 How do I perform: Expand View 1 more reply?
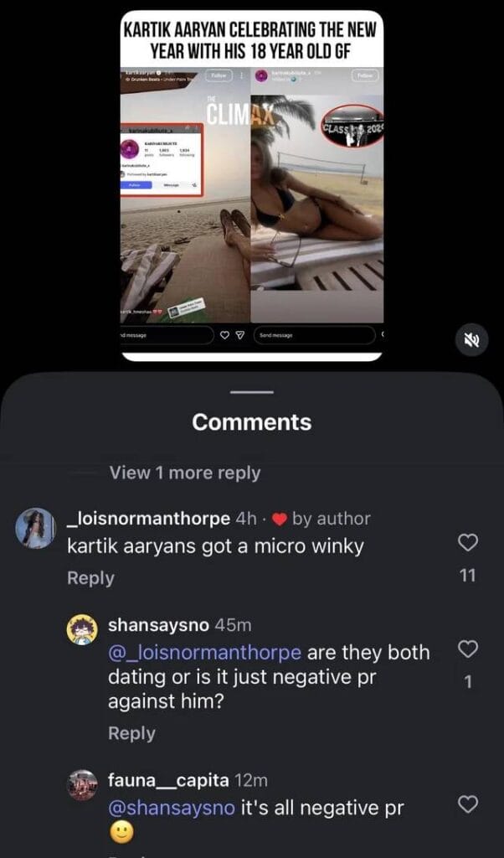(x=185, y=473)
